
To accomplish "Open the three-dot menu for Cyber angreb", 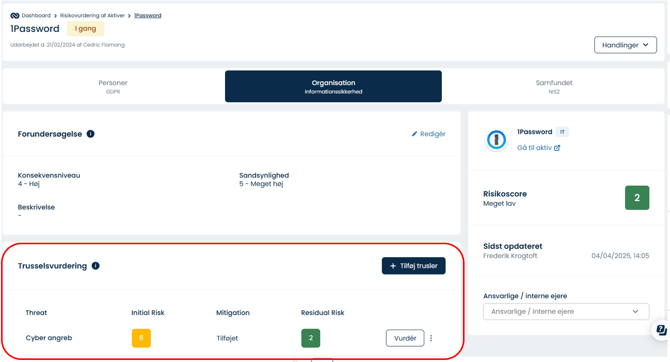I will pyautogui.click(x=431, y=338).
